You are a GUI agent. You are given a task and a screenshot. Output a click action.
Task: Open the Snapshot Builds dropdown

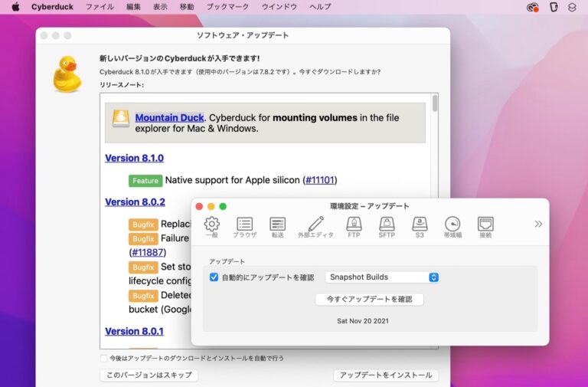click(382, 277)
